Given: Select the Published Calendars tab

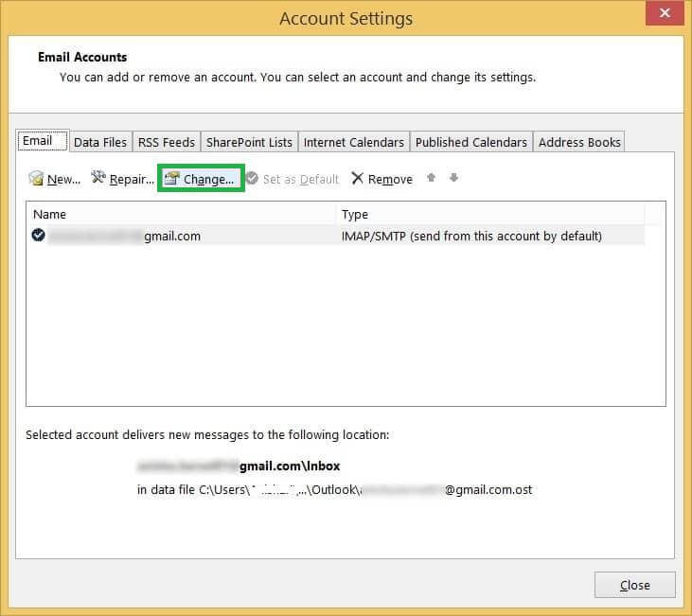Looking at the screenshot, I should click(471, 142).
